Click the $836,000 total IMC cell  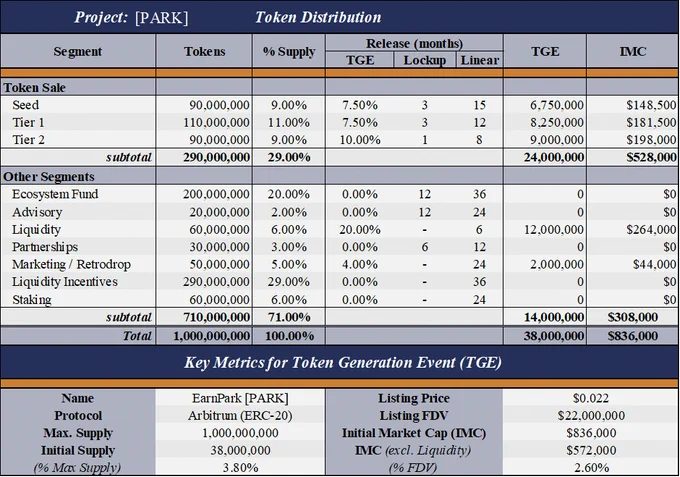[x=633, y=336]
